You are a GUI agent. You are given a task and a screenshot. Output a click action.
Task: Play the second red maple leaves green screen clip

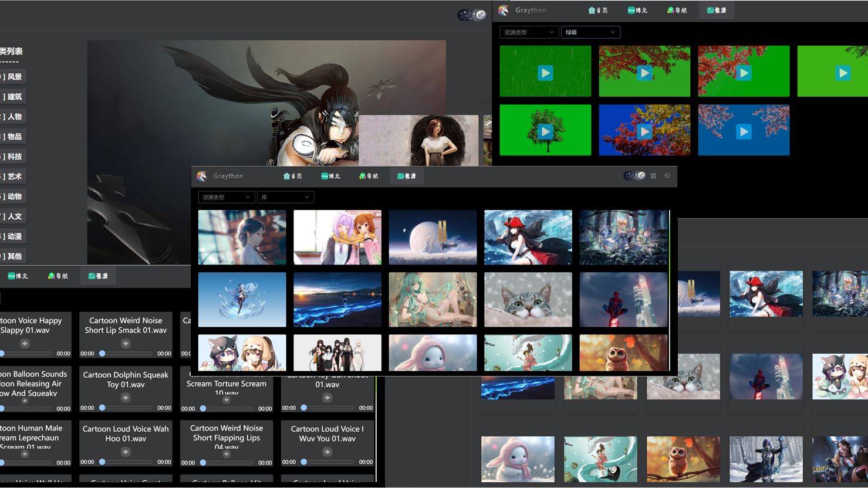pyautogui.click(x=744, y=73)
